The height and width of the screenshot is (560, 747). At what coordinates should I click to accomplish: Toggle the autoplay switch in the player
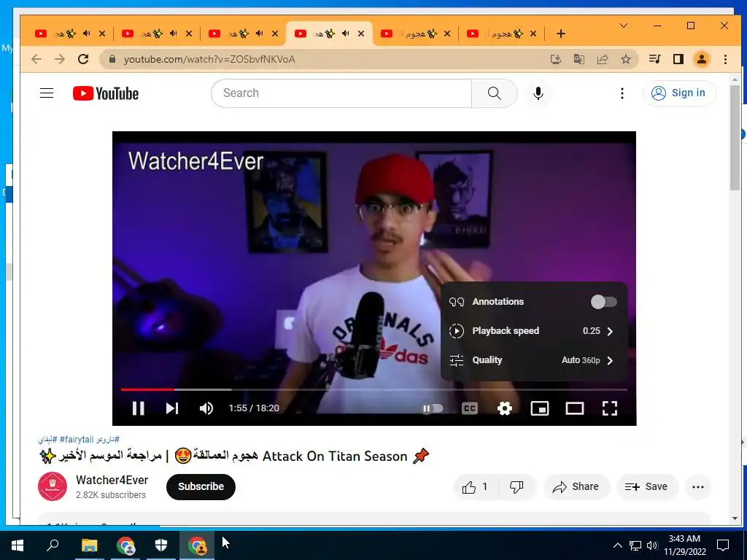[x=432, y=408]
